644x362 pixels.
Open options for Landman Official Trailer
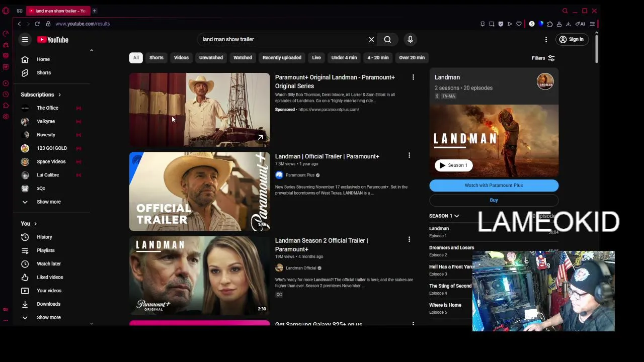pos(409,155)
